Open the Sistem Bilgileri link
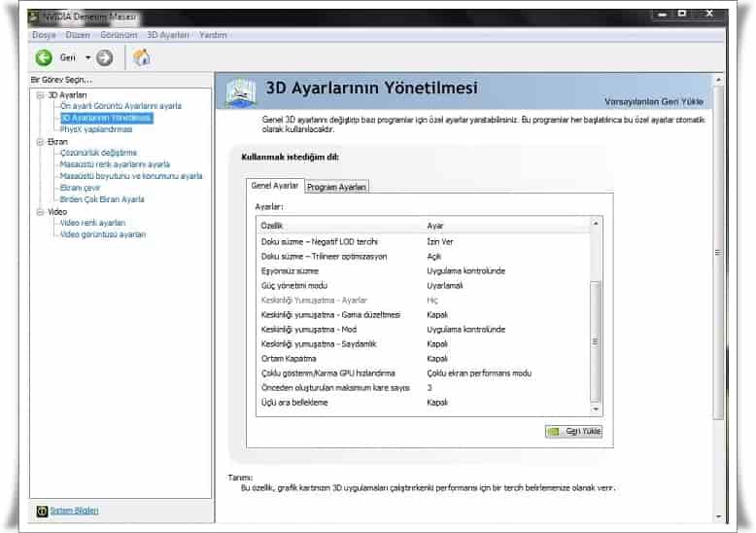The width and height of the screenshot is (756, 533). click(x=74, y=511)
